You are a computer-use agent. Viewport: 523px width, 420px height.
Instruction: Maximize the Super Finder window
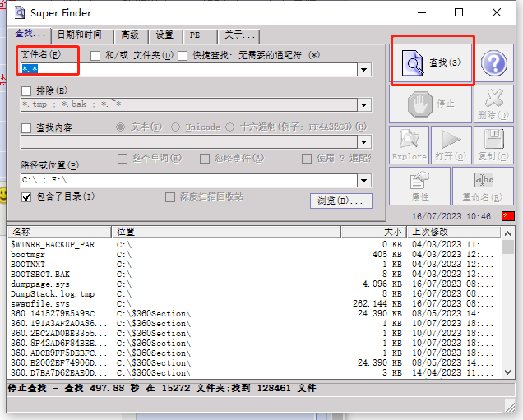(x=459, y=12)
